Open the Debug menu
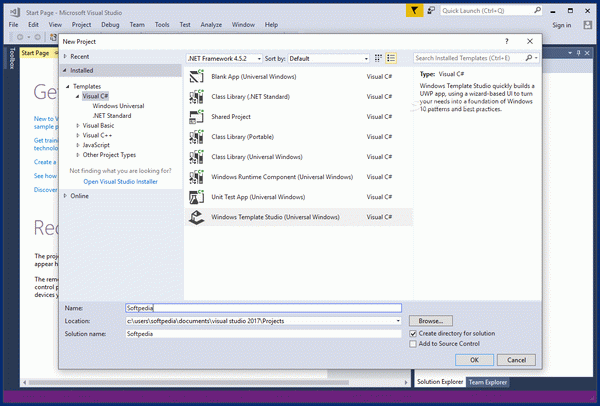 coord(110,24)
